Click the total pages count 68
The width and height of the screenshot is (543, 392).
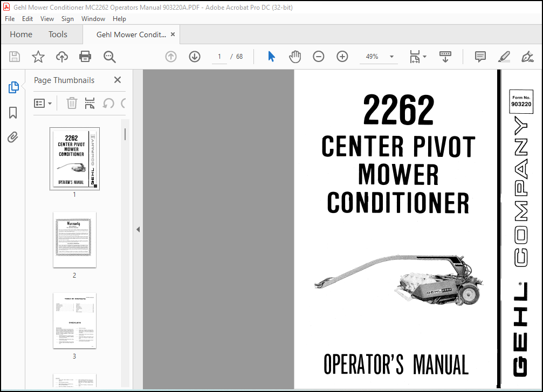pyautogui.click(x=239, y=57)
